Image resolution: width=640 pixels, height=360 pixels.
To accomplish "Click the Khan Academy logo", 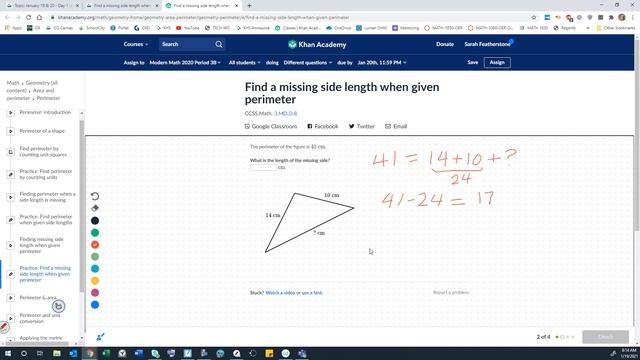I will click(317, 44).
